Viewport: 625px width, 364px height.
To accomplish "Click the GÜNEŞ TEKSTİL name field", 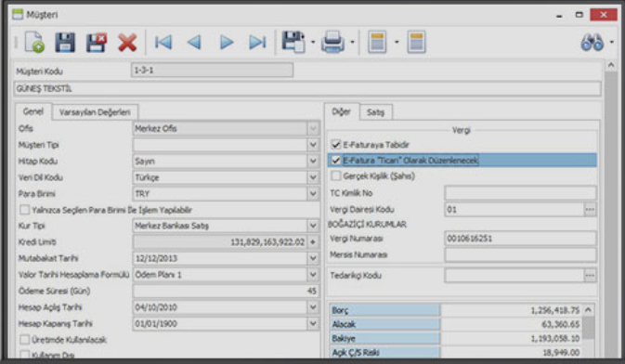I will pos(307,88).
